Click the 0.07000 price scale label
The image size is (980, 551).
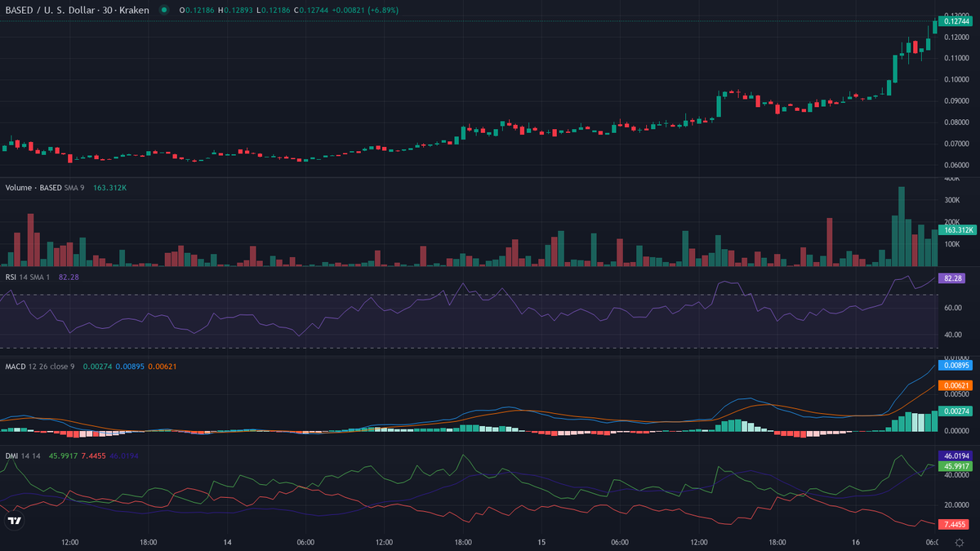(957, 144)
